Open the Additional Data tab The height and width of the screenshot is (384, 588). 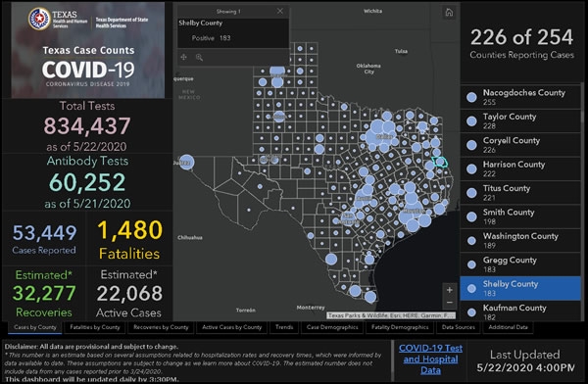pyautogui.click(x=508, y=327)
